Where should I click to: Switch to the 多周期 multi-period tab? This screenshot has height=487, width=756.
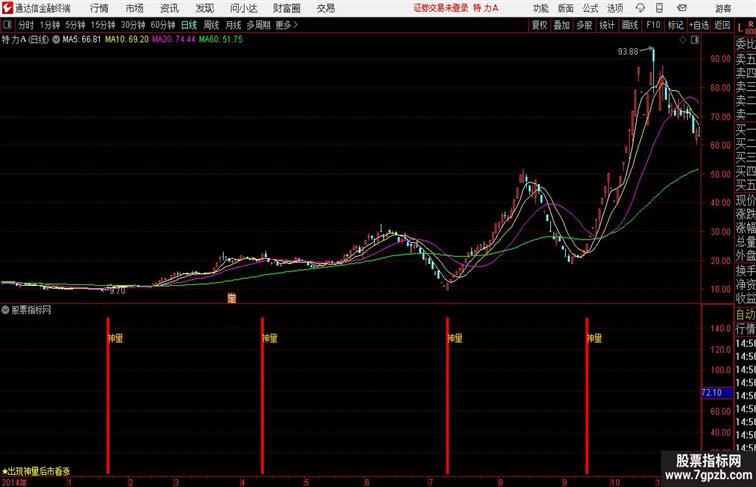pyautogui.click(x=258, y=25)
